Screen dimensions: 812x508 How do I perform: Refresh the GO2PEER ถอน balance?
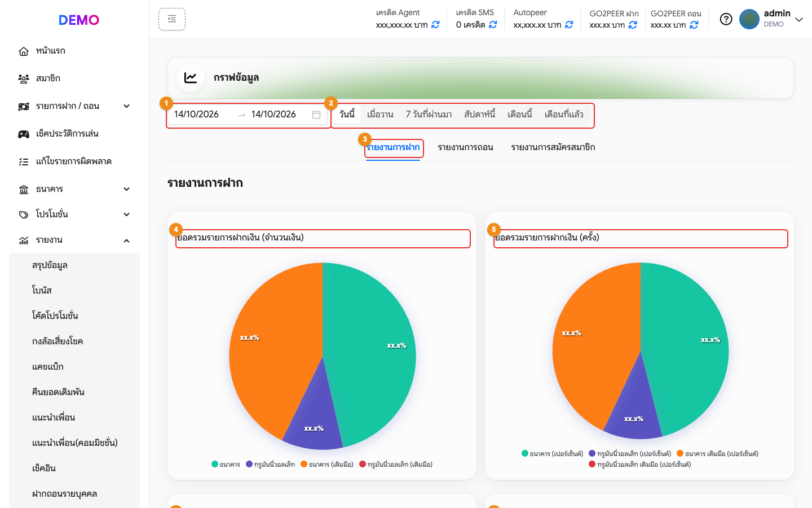[x=694, y=25]
